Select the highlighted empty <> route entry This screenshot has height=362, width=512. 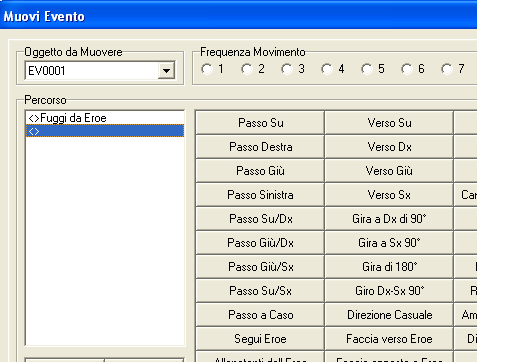click(105, 131)
